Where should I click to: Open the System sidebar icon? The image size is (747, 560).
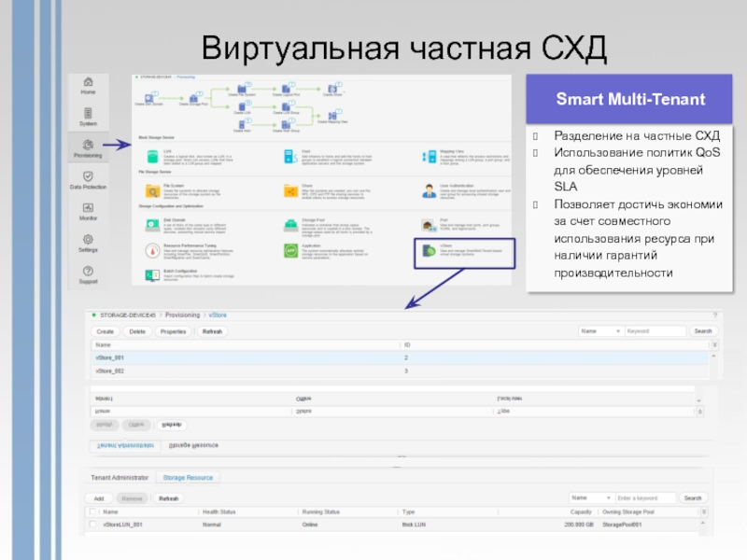point(88,113)
